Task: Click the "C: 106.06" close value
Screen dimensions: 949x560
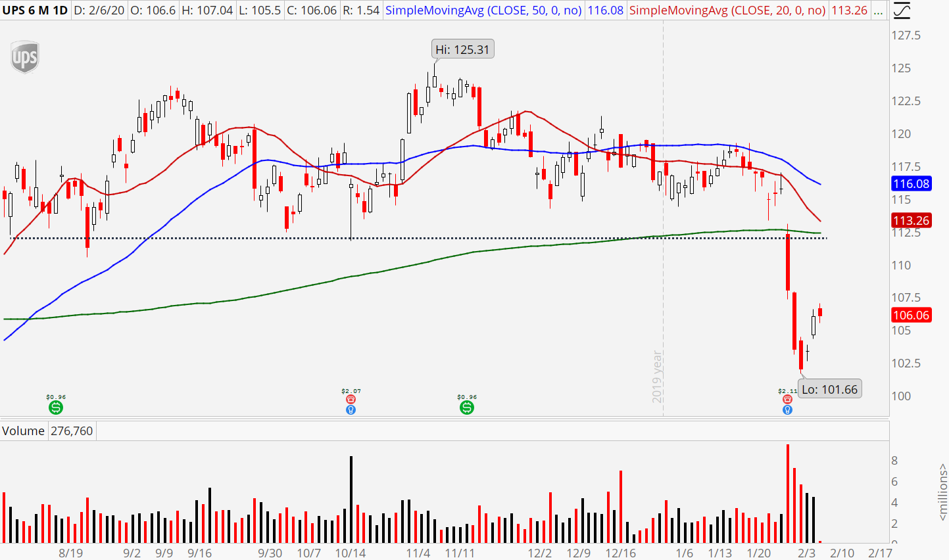Action: pos(312,11)
